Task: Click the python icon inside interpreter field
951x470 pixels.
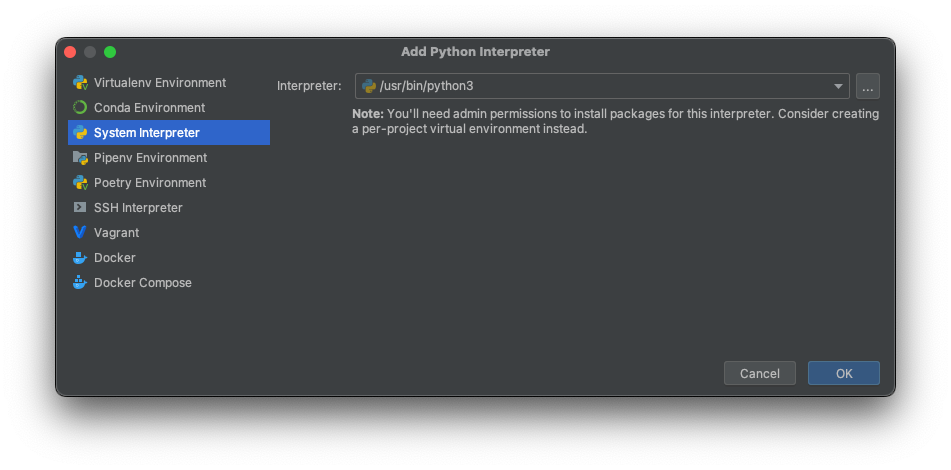Action: pyautogui.click(x=369, y=86)
